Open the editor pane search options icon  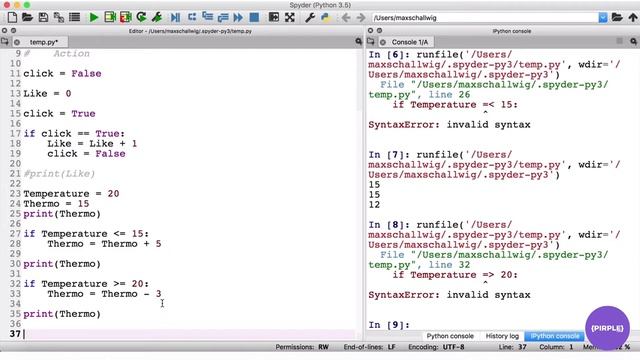pos(358,41)
